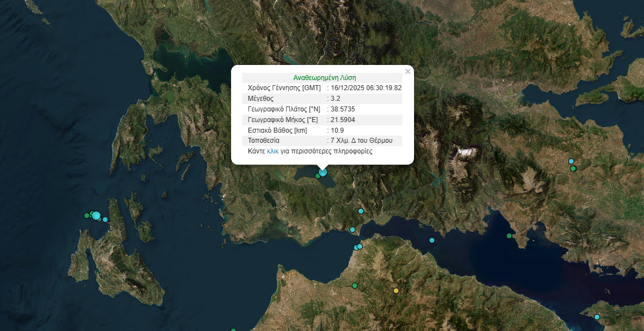644x331 pixels.
Task: Click the upper cyan marker near the right edge
Action: pos(571,161)
